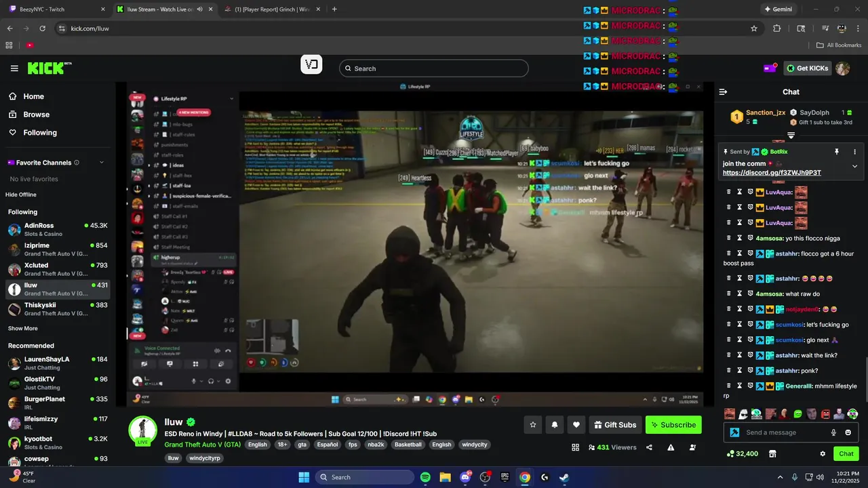Open LaurenShayLA recommended channel
This screenshot has width=868, height=488.
[x=58, y=363]
